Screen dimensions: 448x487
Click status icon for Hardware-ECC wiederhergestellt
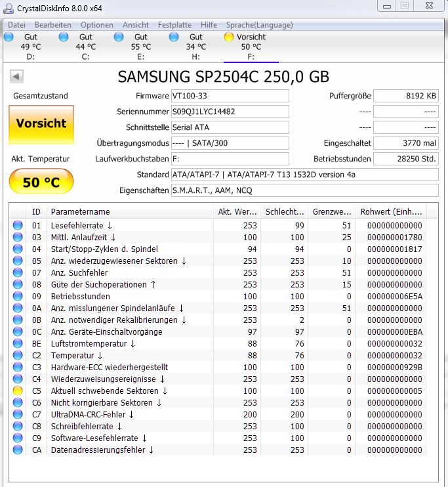[18, 367]
